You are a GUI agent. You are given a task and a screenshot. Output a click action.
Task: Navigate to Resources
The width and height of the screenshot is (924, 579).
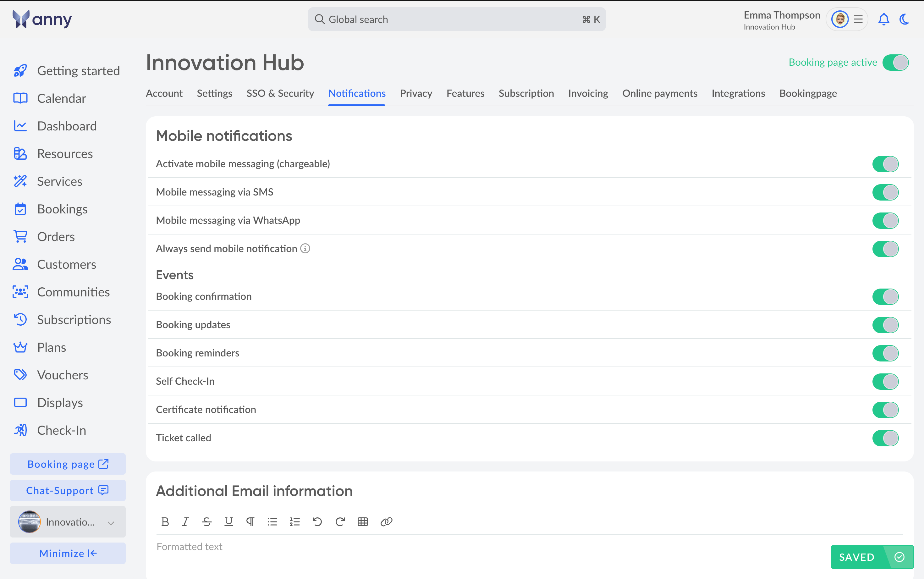pyautogui.click(x=53, y=154)
